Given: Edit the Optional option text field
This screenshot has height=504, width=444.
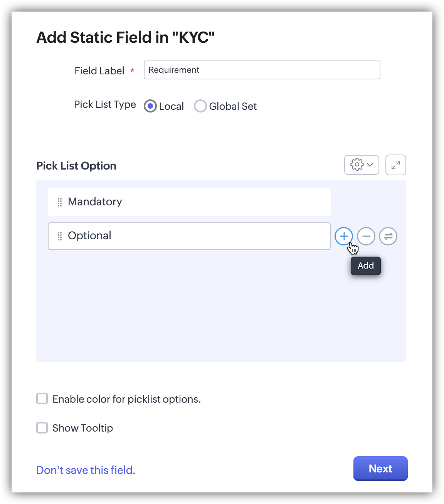Looking at the screenshot, I should [x=193, y=236].
